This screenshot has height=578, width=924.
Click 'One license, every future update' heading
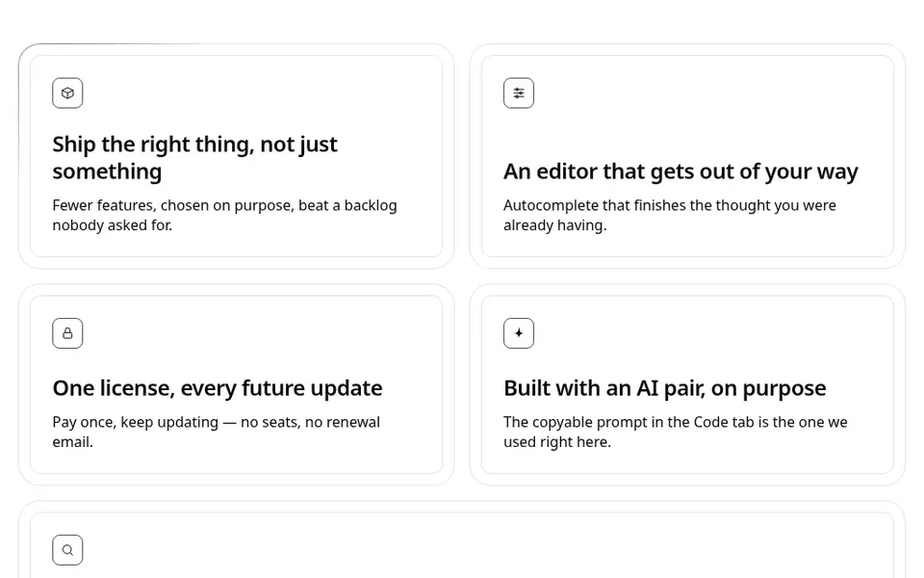click(x=218, y=388)
